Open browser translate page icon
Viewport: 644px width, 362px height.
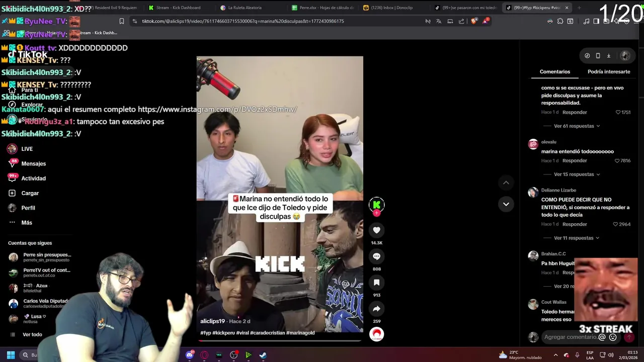pos(439,21)
